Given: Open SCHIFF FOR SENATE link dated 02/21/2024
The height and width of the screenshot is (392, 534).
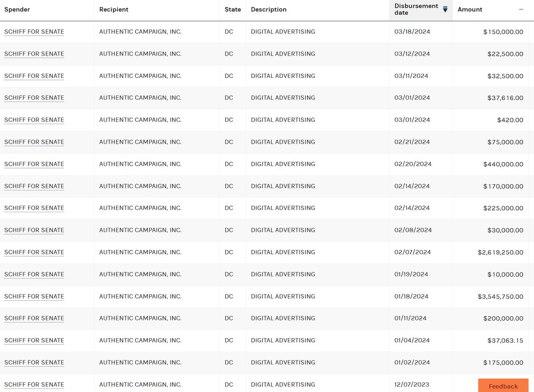Looking at the screenshot, I should [34, 142].
